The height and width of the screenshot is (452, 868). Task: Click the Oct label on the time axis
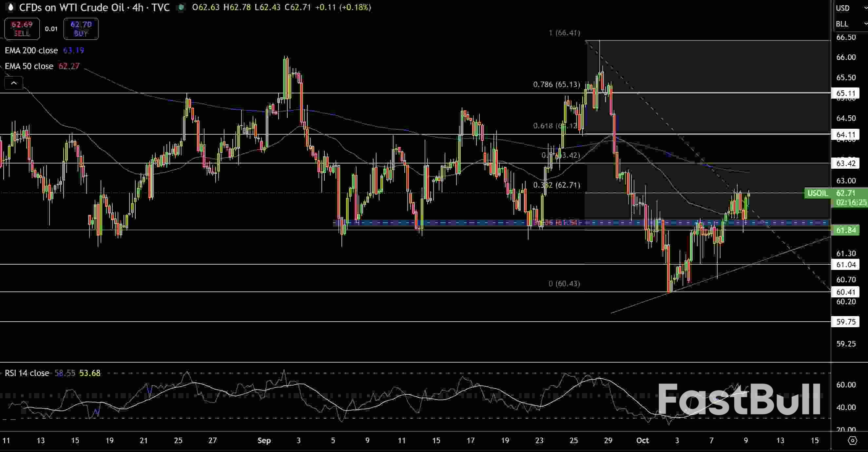tap(642, 440)
